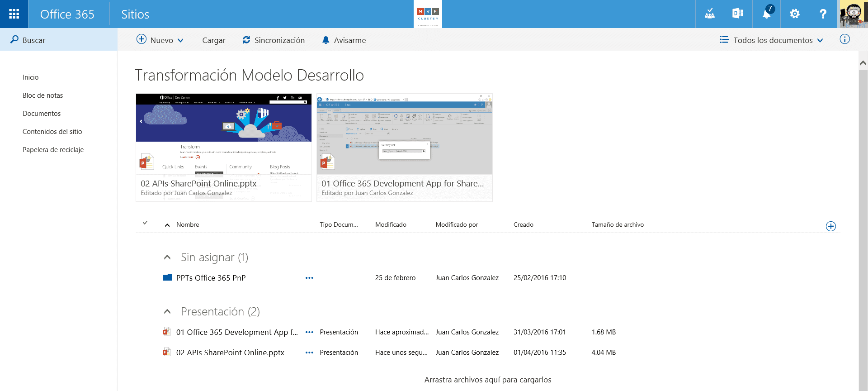Open ellipsis menu for 01 Office 365 Development
This screenshot has height=391, width=868.
pos(309,332)
